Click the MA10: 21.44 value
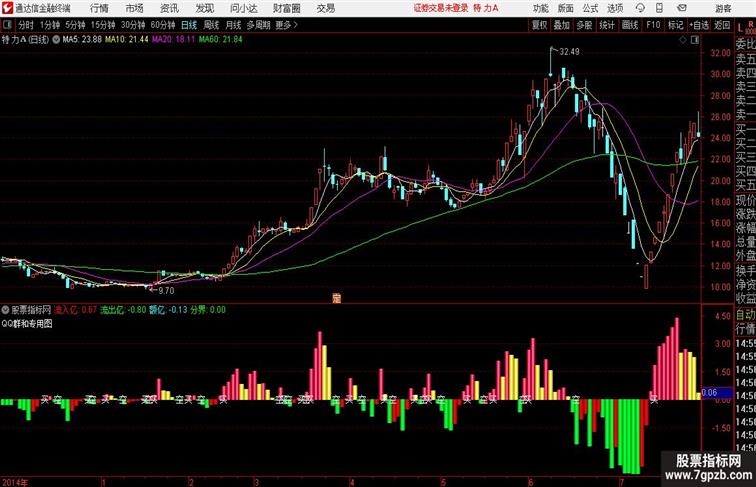The width and height of the screenshot is (756, 487). click(x=126, y=40)
